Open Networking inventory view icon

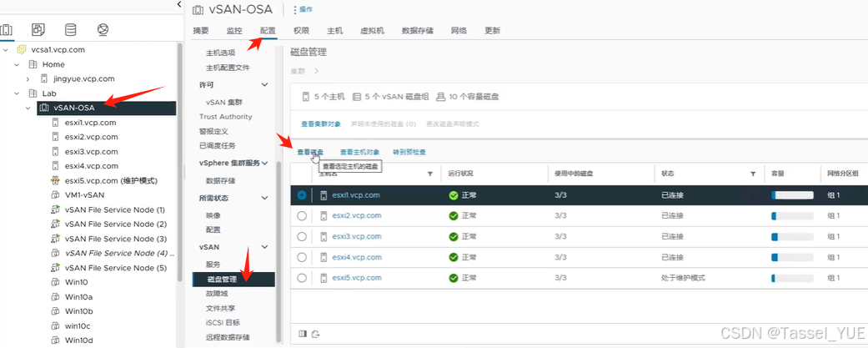pos(103,29)
